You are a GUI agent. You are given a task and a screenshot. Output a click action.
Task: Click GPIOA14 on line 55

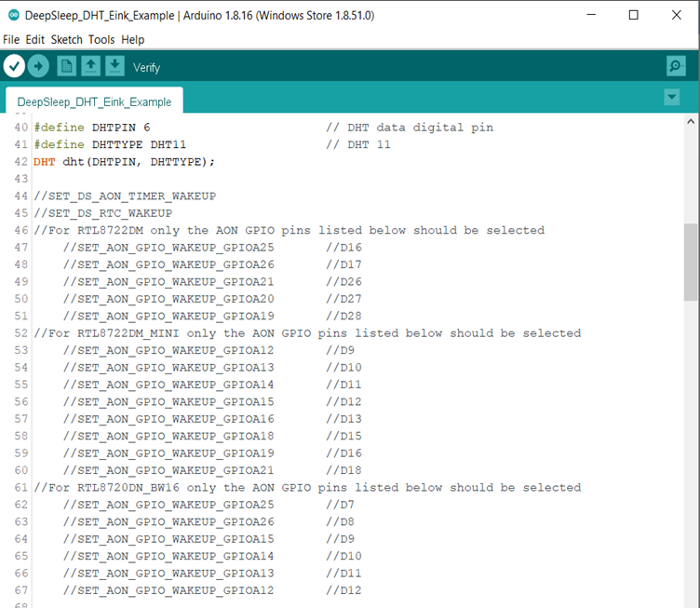249,385
